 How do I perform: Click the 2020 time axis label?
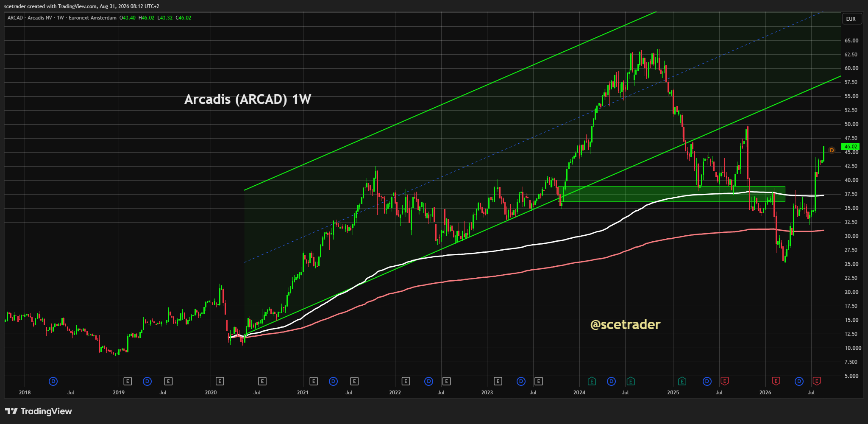click(x=211, y=393)
